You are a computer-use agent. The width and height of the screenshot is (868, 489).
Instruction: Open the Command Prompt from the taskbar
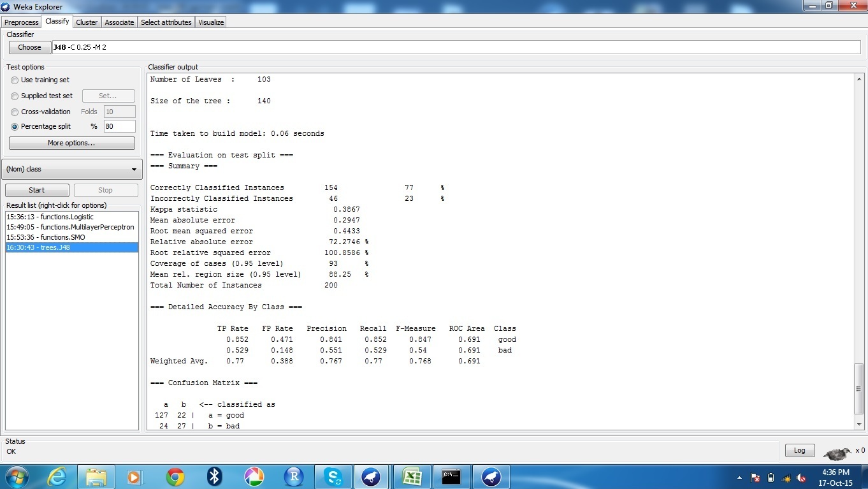(x=451, y=476)
